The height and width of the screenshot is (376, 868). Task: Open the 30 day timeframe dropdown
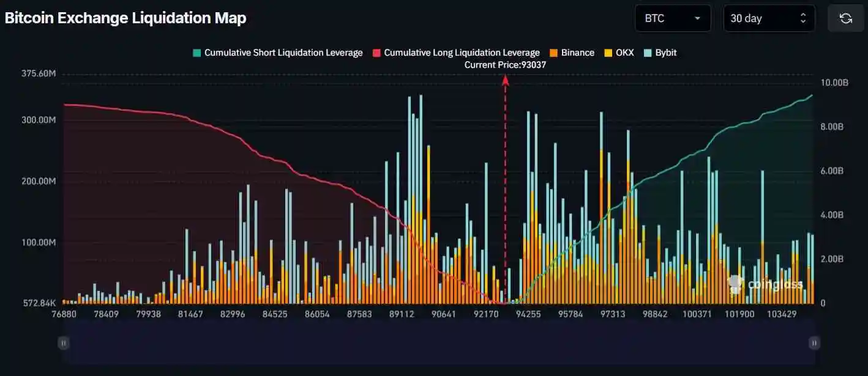tap(769, 18)
